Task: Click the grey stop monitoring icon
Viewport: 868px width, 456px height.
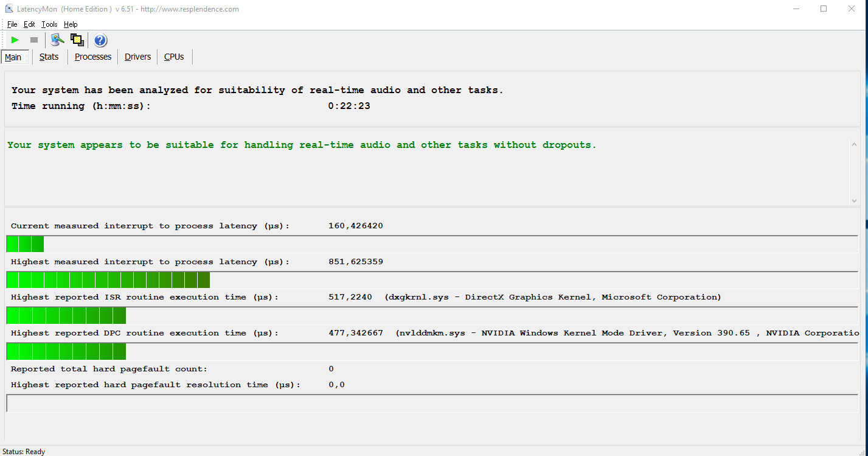Action: click(34, 40)
